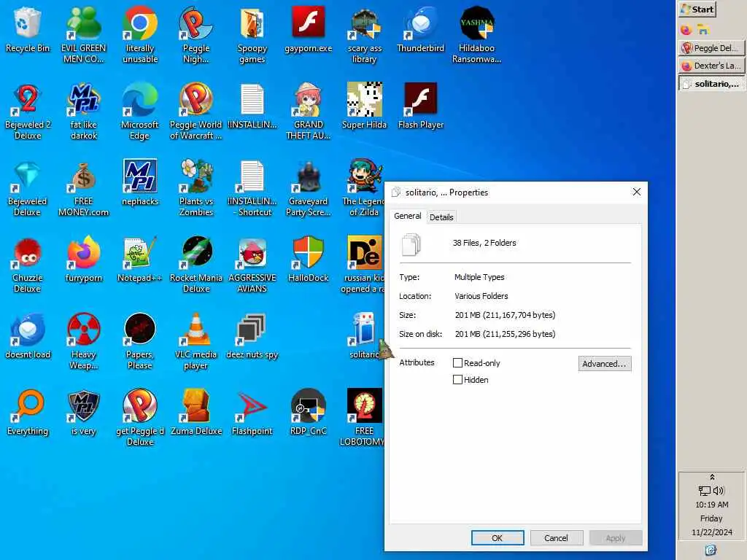Open the Advanced attributes dialog
747x560 pixels.
605,364
